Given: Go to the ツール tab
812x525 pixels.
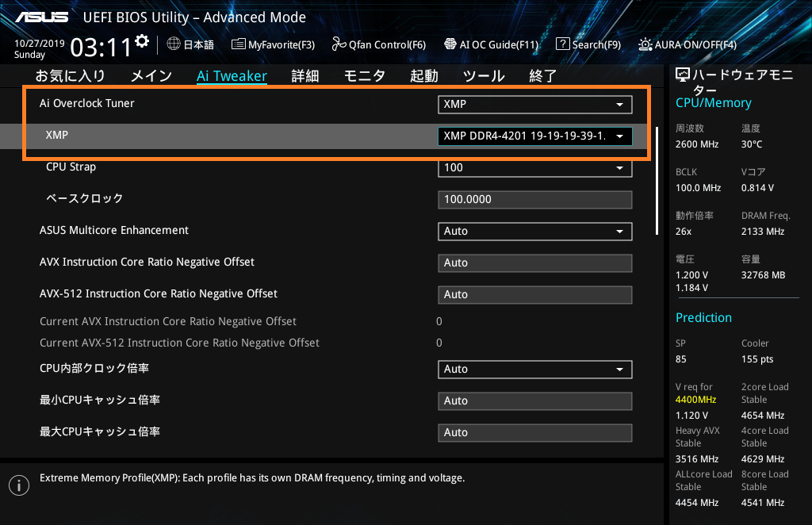Looking at the screenshot, I should coord(484,75).
